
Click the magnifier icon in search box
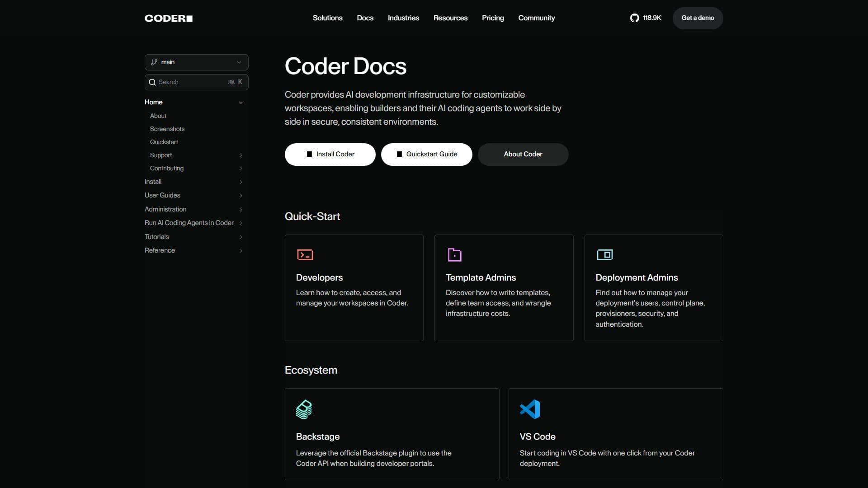click(152, 82)
